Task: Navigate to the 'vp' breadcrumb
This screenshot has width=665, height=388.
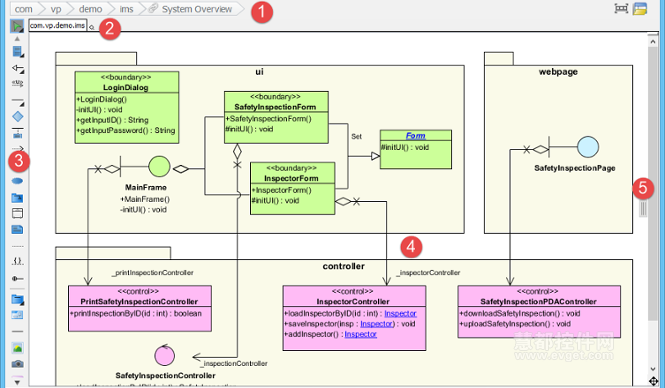Action: (x=56, y=9)
